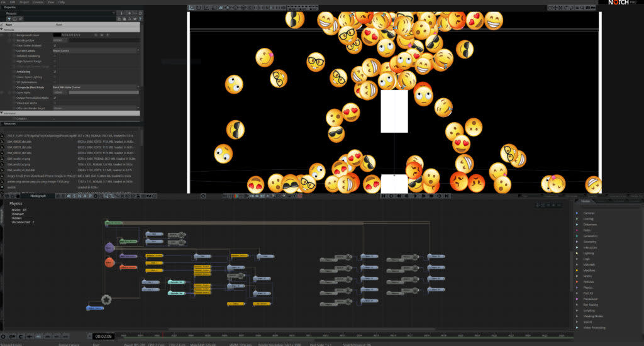This screenshot has height=346, width=644.
Task: Open the Edit menu
Action: click(x=13, y=2)
